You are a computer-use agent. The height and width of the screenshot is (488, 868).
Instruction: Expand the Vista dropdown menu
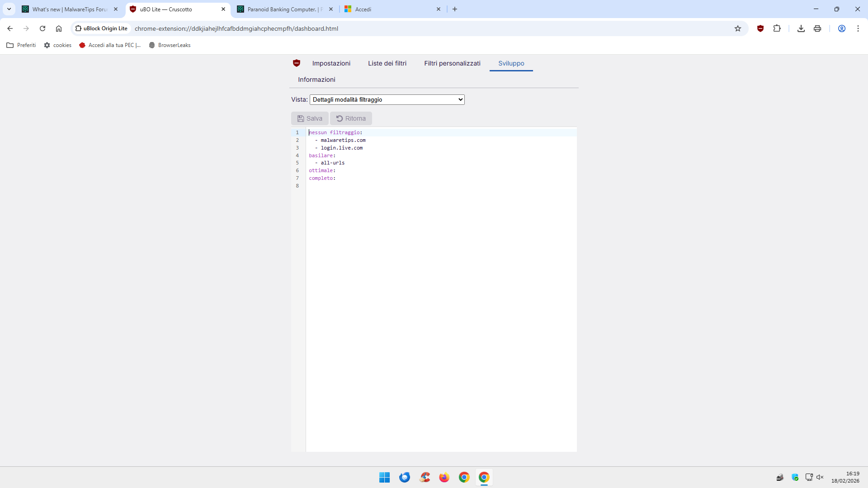click(x=387, y=99)
